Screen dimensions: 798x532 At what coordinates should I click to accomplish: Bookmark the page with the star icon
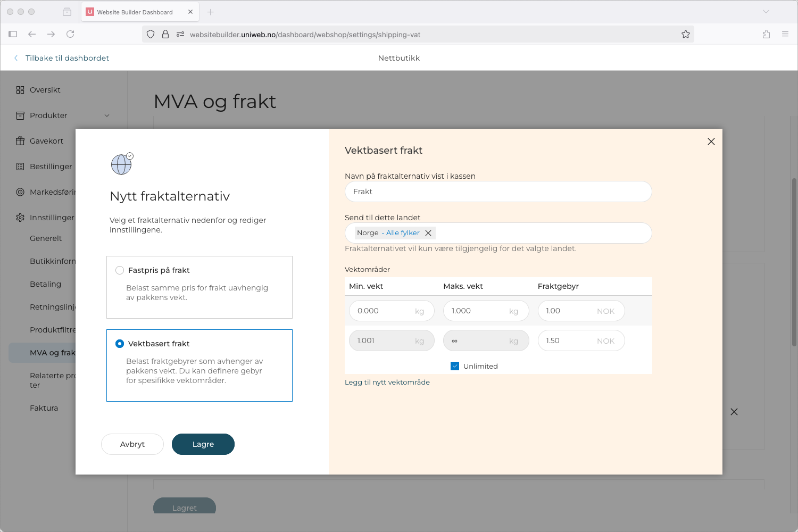(x=686, y=34)
